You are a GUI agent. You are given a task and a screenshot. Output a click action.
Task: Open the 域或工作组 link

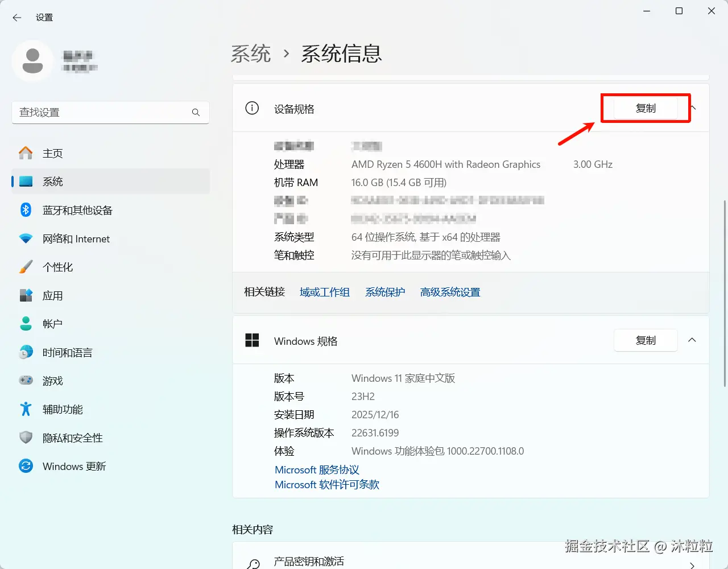pyautogui.click(x=325, y=292)
